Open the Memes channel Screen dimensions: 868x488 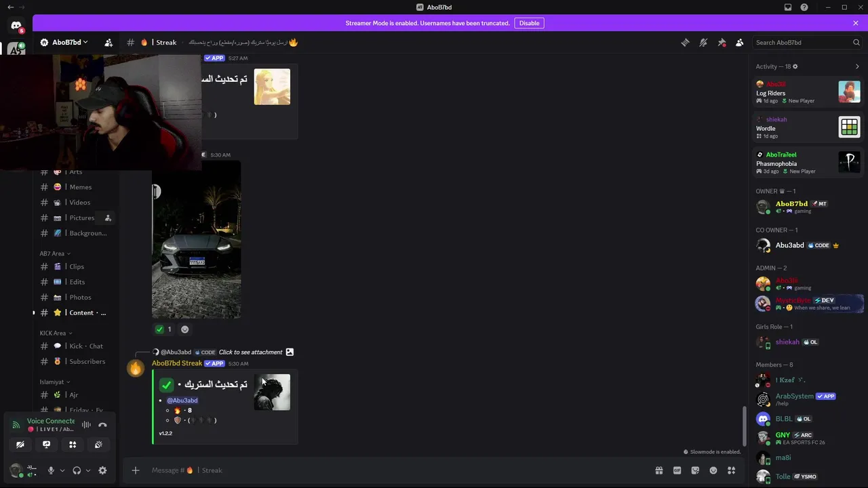pos(75,187)
